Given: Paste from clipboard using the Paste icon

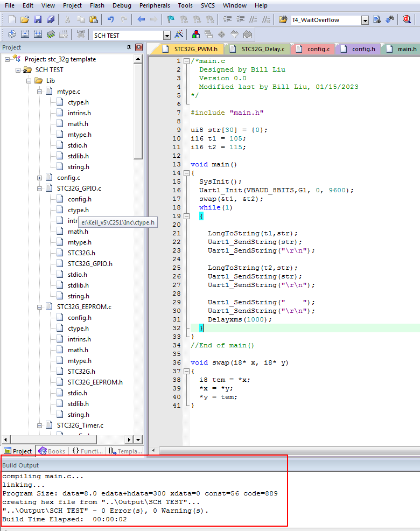Looking at the screenshot, I should (x=94, y=19).
